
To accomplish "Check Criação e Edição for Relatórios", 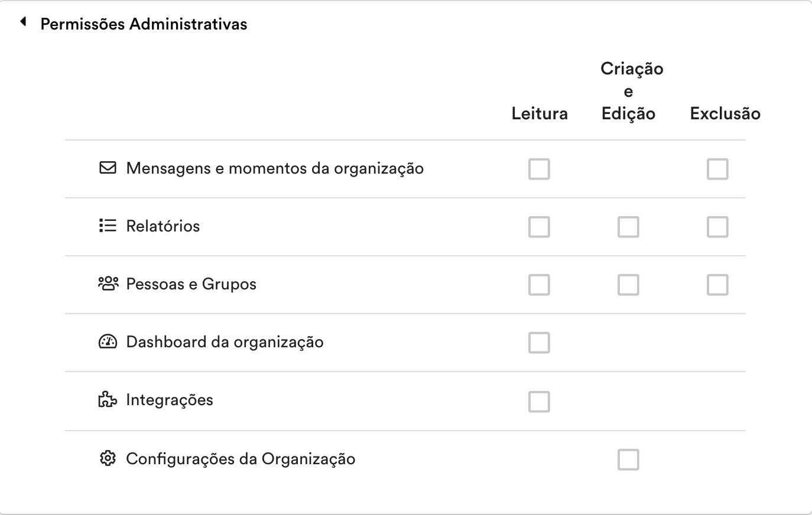I will pos(628,227).
